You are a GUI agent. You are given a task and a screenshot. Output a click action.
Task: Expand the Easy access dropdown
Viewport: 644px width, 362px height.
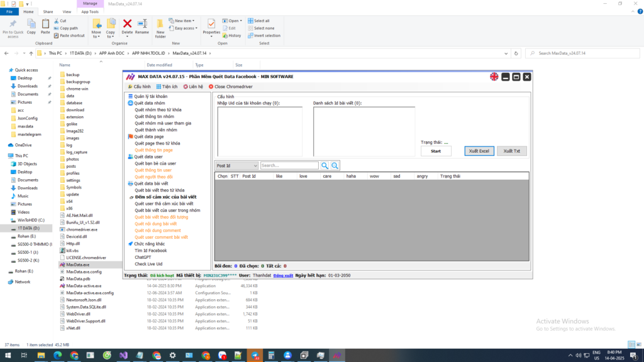pyautogui.click(x=186, y=28)
